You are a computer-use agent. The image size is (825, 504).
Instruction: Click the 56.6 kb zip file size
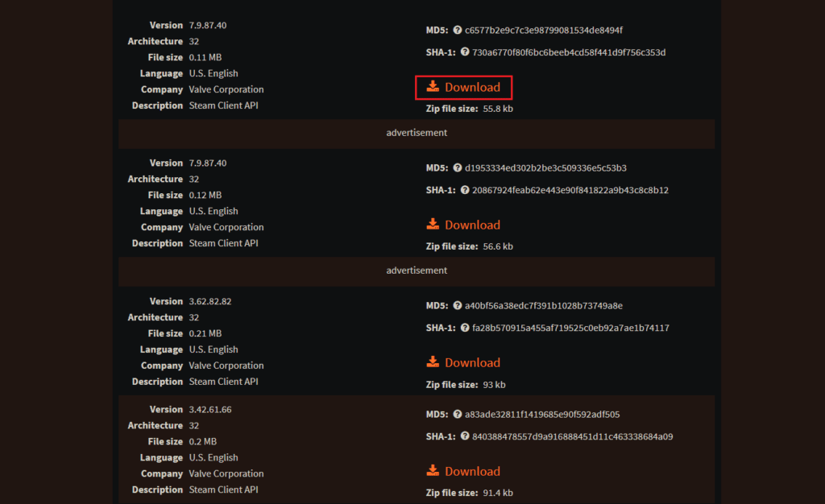498,246
